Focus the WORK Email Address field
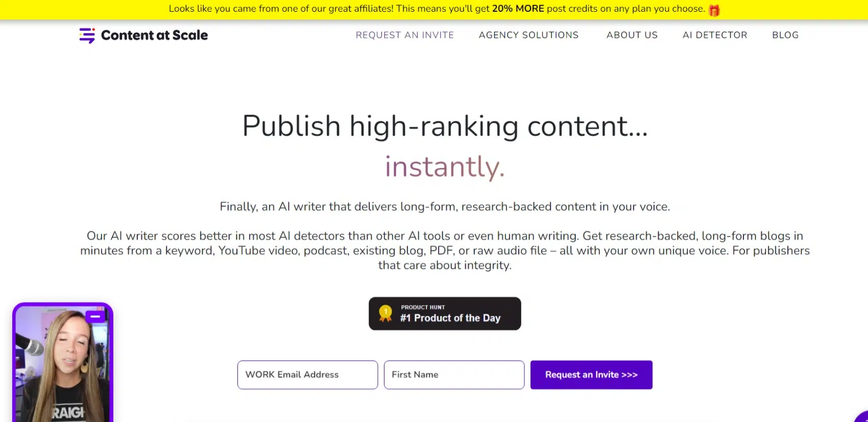The image size is (868, 422). pyautogui.click(x=307, y=375)
